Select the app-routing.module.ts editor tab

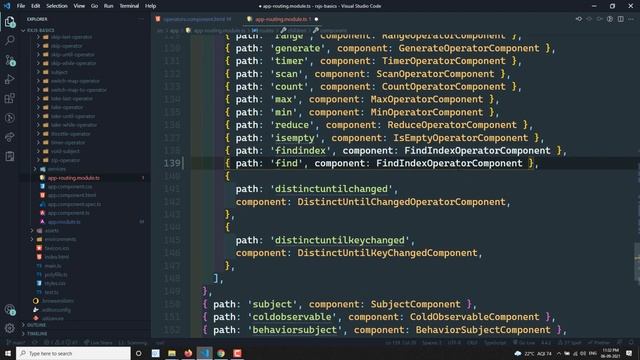[281, 19]
